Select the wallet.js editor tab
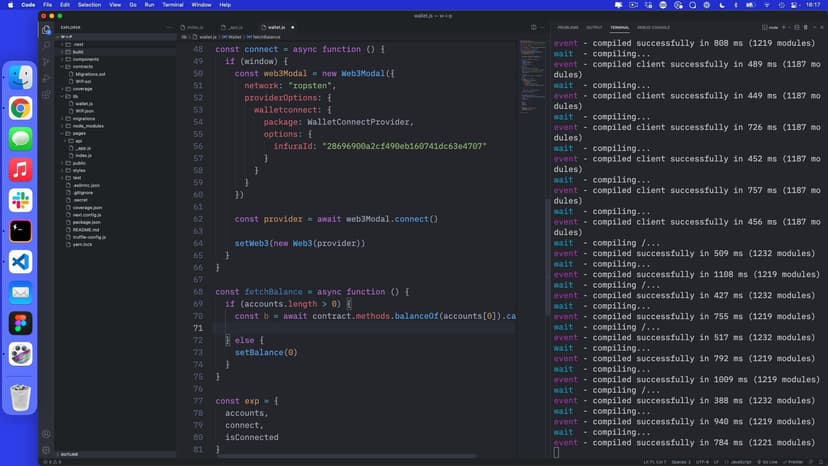 (275, 27)
